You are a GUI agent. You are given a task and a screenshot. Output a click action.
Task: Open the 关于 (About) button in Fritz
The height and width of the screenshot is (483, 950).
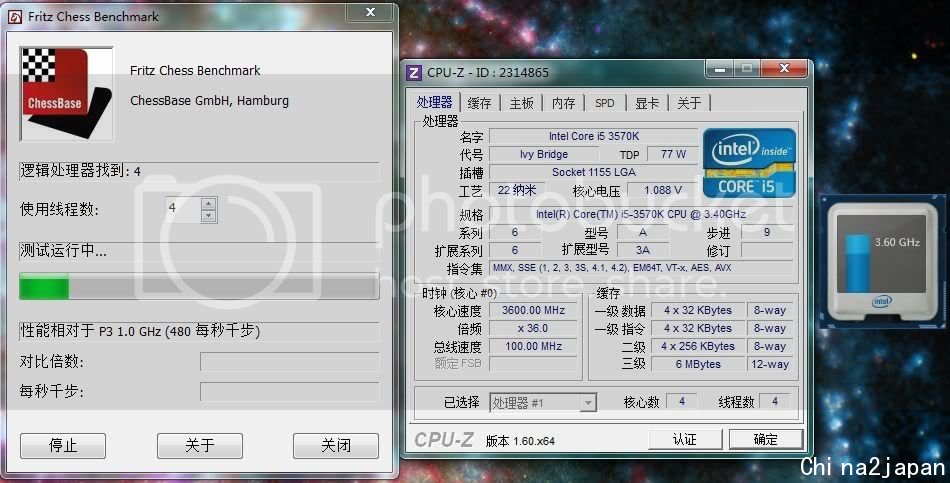pyautogui.click(x=200, y=446)
